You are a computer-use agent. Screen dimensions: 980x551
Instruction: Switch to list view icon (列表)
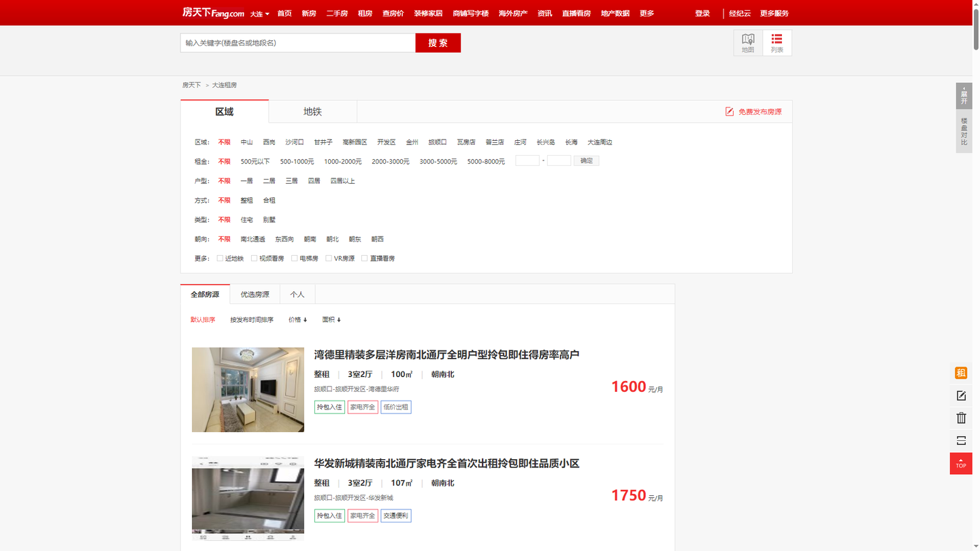click(777, 43)
